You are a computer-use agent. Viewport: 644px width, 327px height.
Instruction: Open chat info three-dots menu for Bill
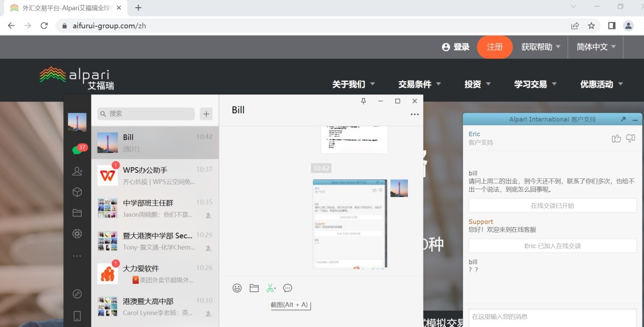[415, 114]
